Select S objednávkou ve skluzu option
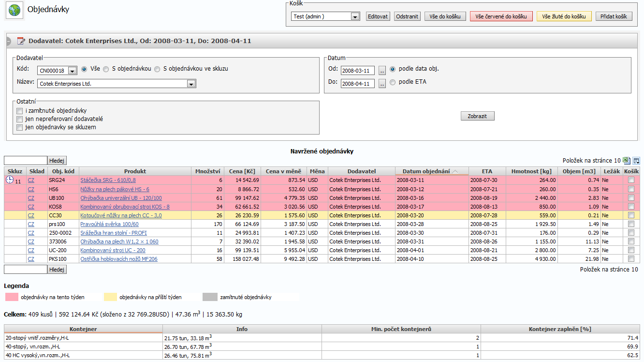The height and width of the screenshot is (362, 644). (157, 69)
